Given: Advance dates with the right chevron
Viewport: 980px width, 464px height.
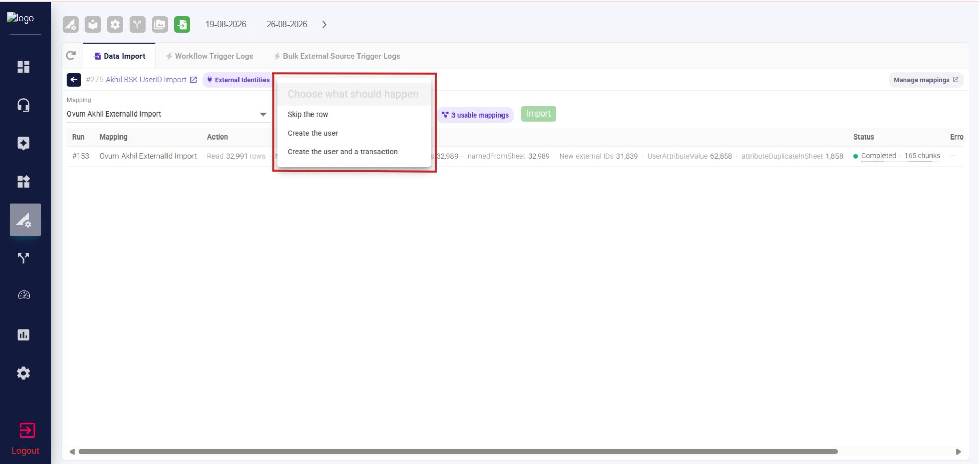Looking at the screenshot, I should point(324,25).
